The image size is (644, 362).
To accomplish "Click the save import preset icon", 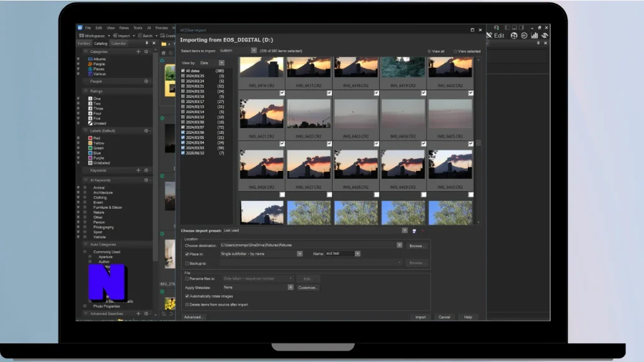I will pos(414,231).
